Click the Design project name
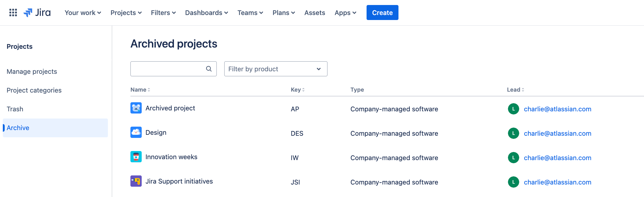The height and width of the screenshot is (197, 644). pos(156,133)
